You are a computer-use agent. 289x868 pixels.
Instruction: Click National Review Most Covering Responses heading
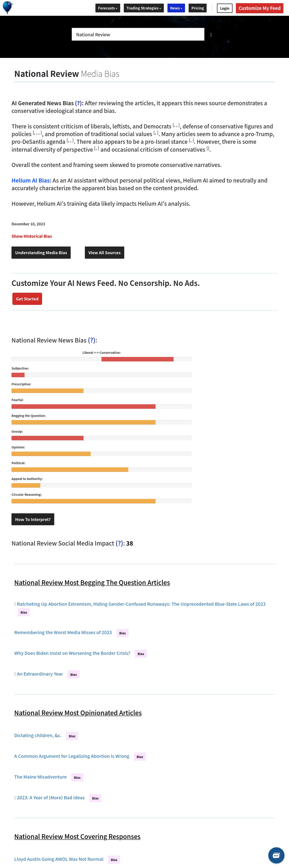(x=77, y=836)
